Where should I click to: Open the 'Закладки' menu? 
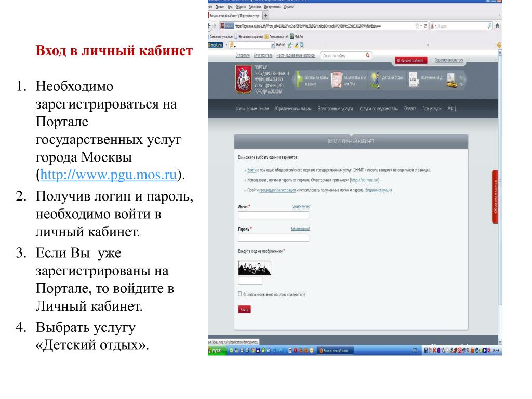click(255, 7)
